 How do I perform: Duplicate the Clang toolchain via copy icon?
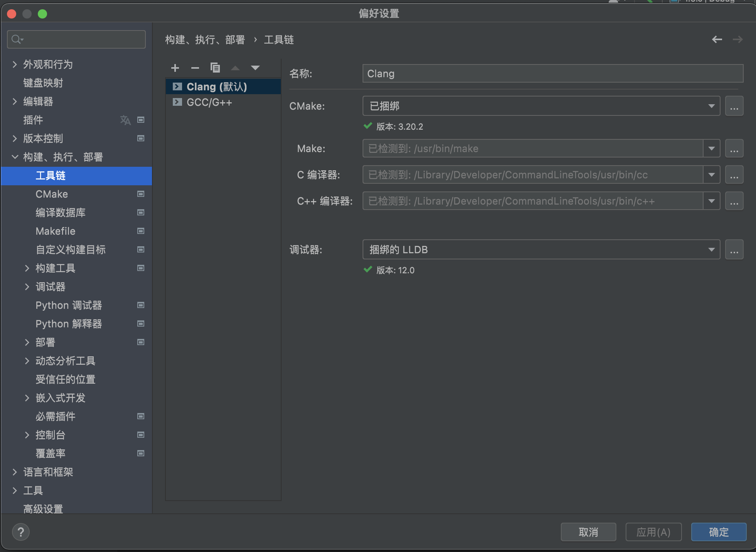click(215, 68)
